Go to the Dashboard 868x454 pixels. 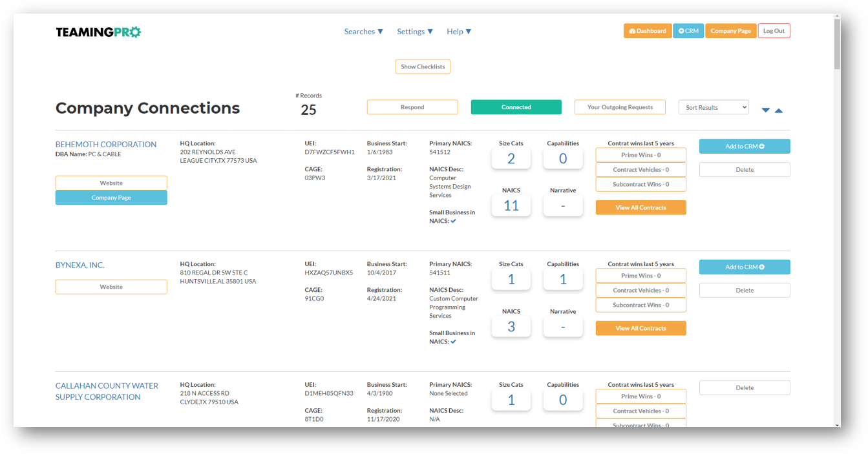648,31
